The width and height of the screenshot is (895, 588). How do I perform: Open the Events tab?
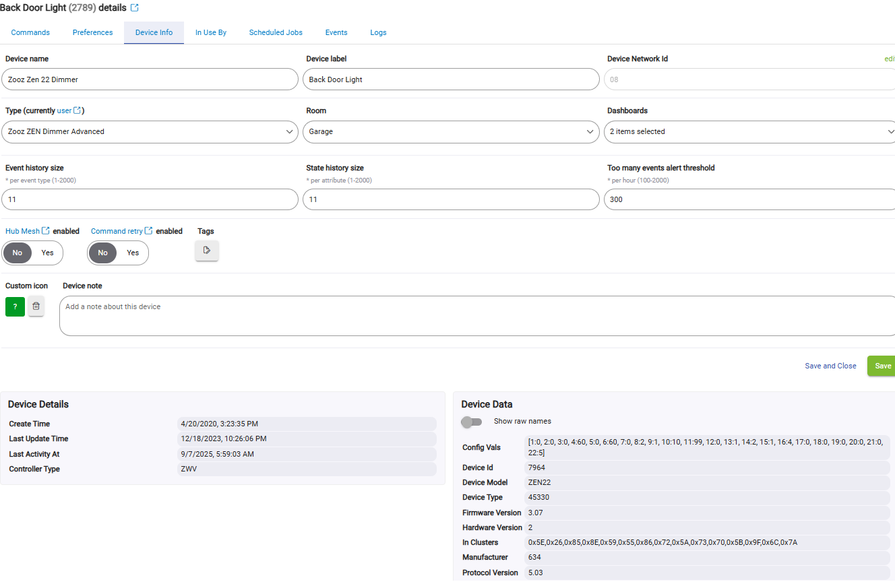point(336,32)
